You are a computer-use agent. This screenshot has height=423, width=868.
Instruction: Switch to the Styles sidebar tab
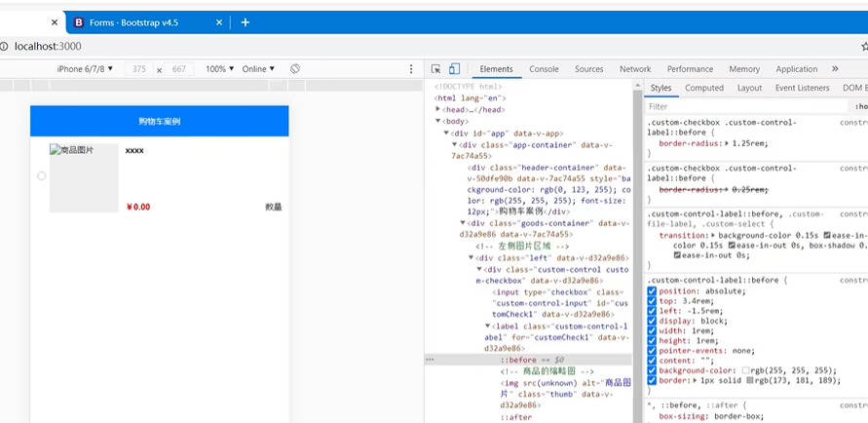coord(660,88)
